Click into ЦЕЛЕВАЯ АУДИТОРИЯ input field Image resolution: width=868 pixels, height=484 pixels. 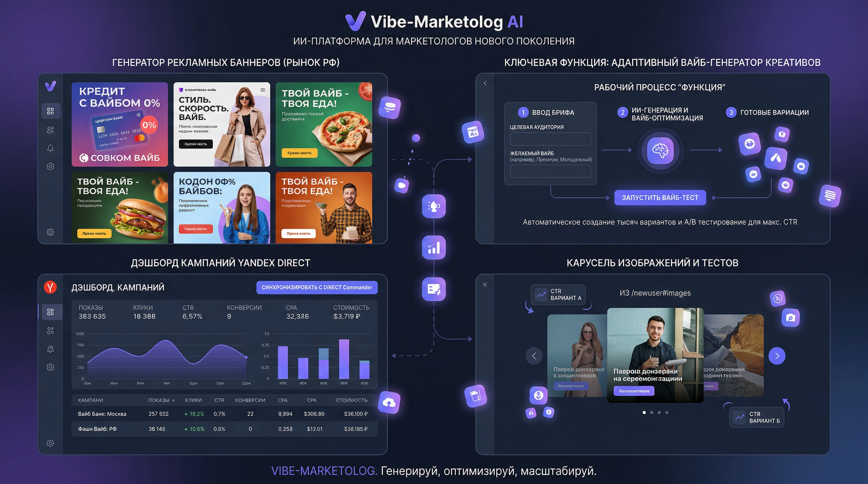pos(550,139)
